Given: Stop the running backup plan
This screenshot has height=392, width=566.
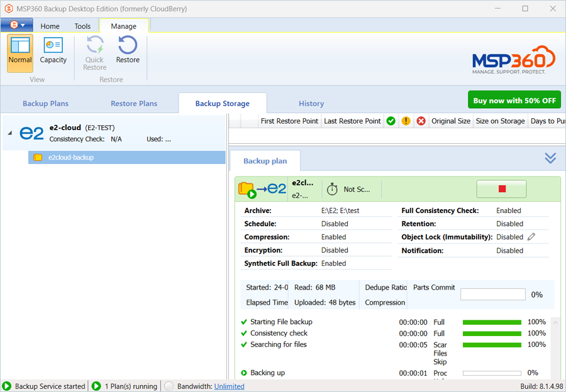Looking at the screenshot, I should pyautogui.click(x=501, y=189).
